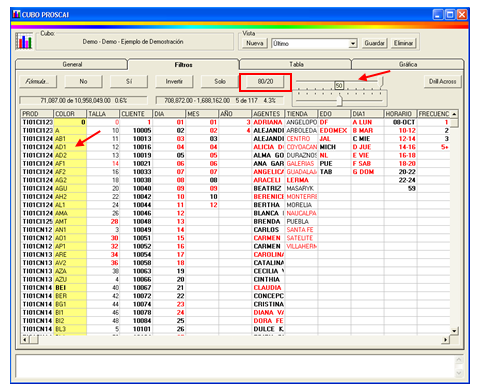Select G DOM in the DIA1 column
Viewport: 483px width, 392px height.
367,172
